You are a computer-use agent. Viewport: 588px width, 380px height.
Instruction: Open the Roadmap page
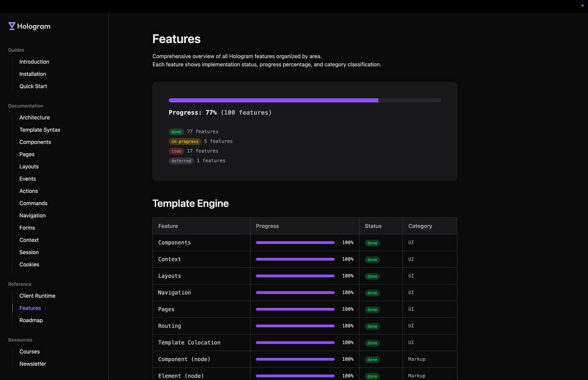pyautogui.click(x=31, y=320)
